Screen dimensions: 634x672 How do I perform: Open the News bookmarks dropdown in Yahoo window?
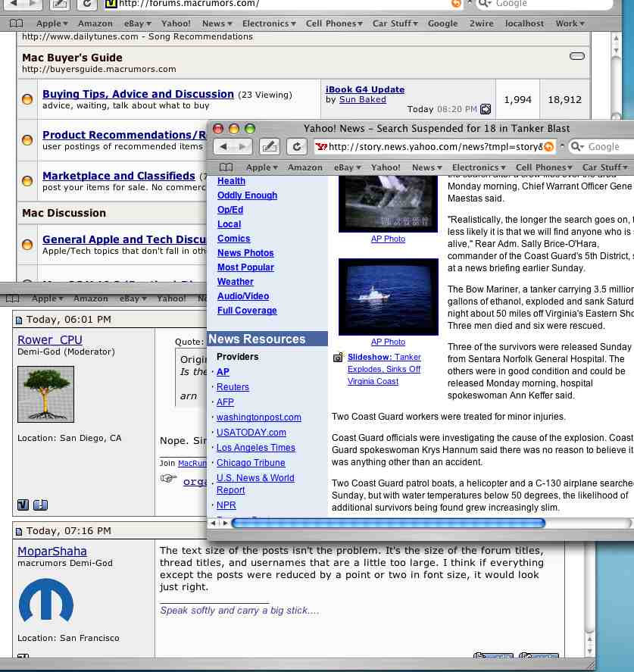click(426, 167)
